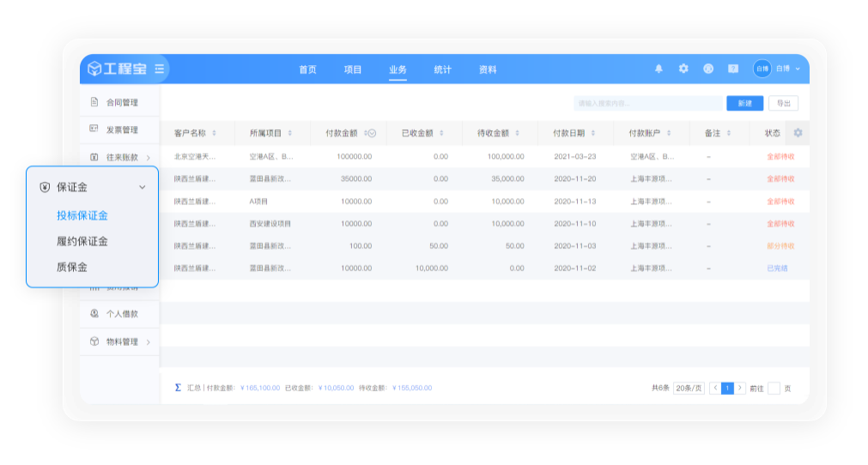Viewport: 868px width, 465px height.
Task: Click the search input field
Action: pyautogui.click(x=648, y=103)
